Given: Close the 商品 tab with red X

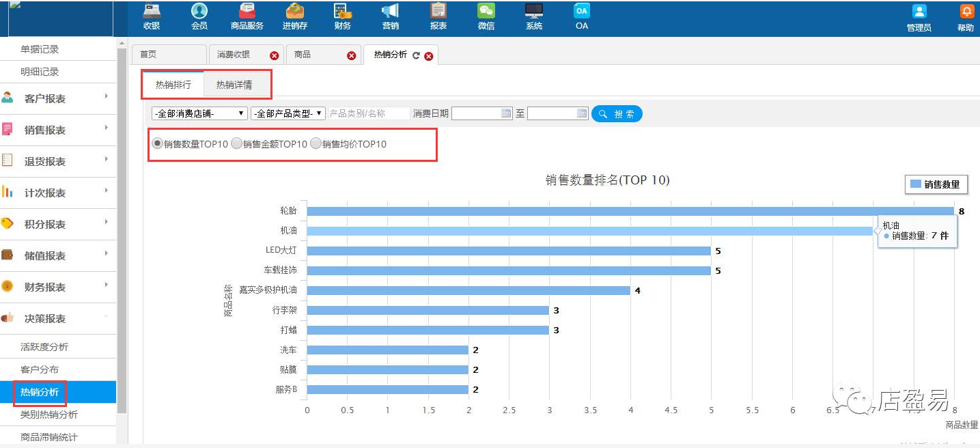Looking at the screenshot, I should pyautogui.click(x=352, y=56).
